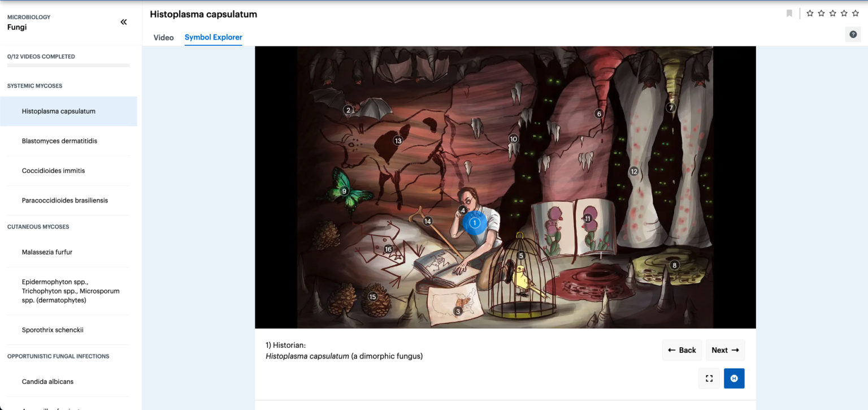Click the videos completed progress bar

pyautogui.click(x=68, y=66)
